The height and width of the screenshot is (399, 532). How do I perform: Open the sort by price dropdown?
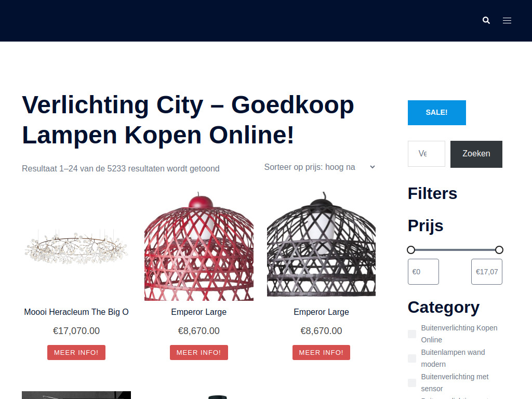tap(320, 167)
